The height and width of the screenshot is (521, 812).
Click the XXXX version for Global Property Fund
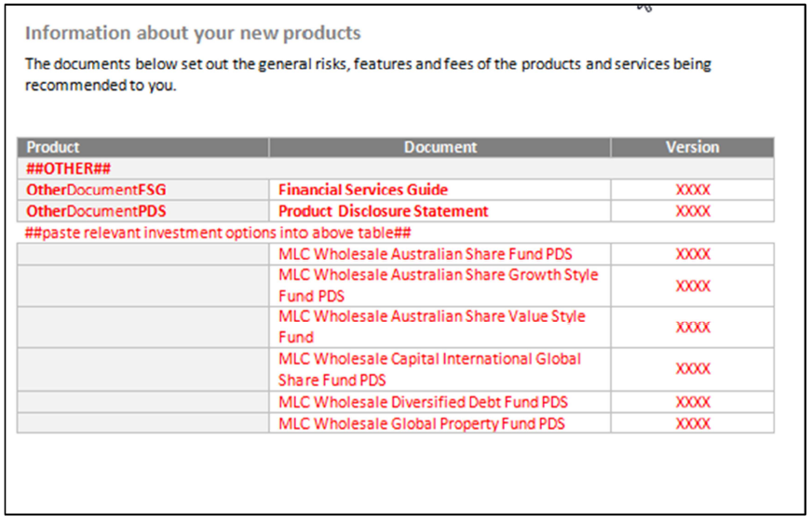coord(693,423)
